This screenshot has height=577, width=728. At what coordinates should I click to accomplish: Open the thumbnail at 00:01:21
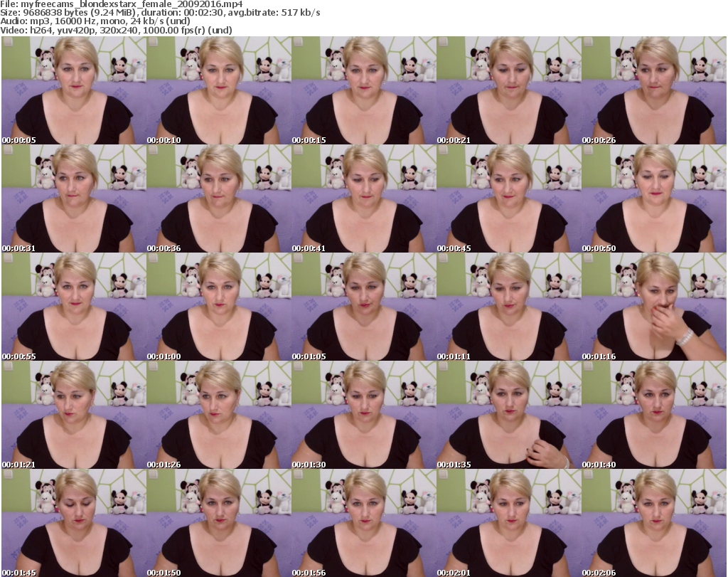pyautogui.click(x=73, y=415)
